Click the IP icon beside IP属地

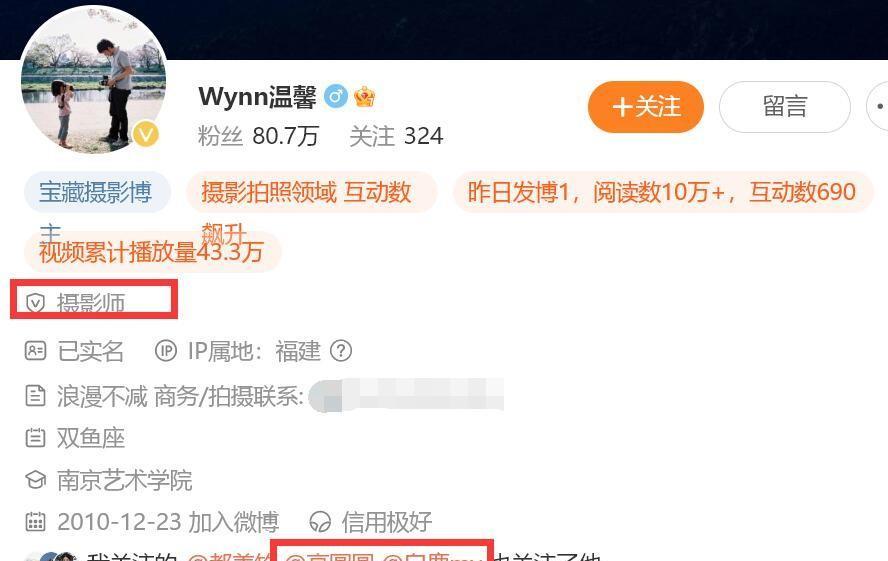pyautogui.click(x=166, y=351)
